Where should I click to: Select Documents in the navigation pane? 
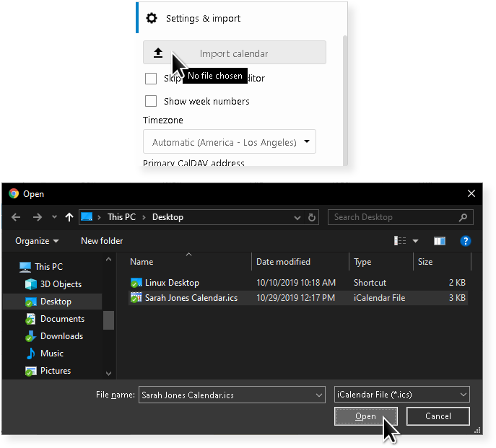pos(62,319)
